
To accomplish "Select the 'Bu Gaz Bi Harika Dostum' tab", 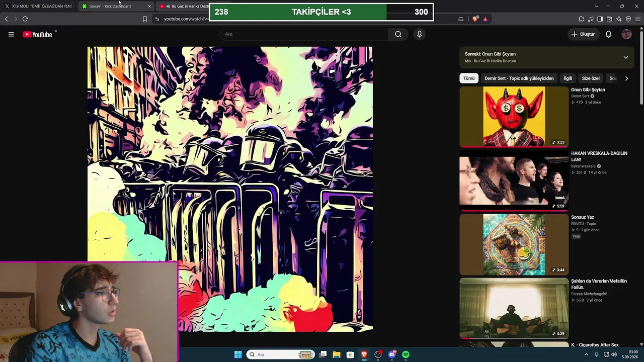I will 184,6.
